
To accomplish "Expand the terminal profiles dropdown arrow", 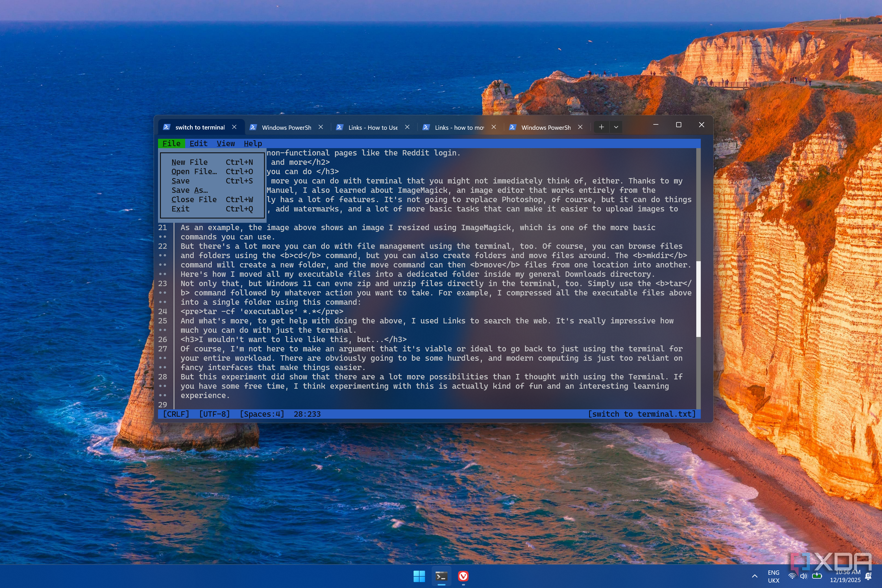I will [x=616, y=127].
